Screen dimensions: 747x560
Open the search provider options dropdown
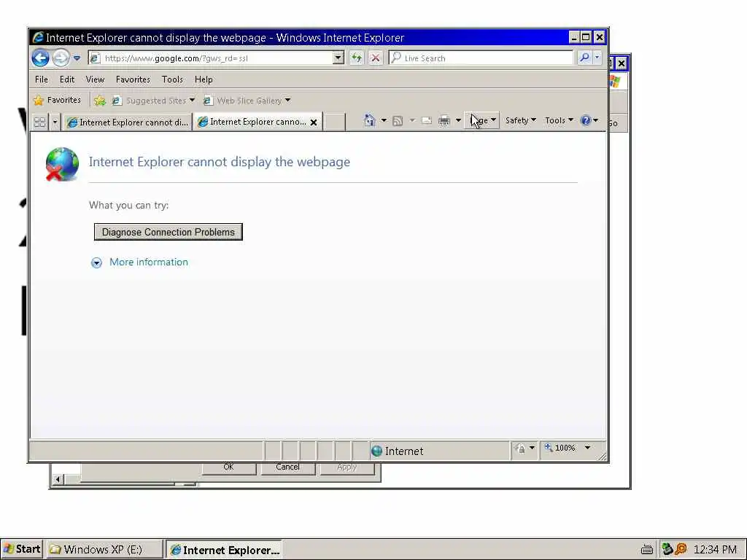(597, 58)
